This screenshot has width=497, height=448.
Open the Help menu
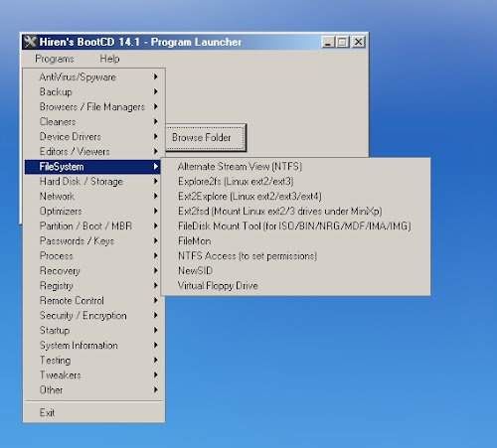pos(109,59)
